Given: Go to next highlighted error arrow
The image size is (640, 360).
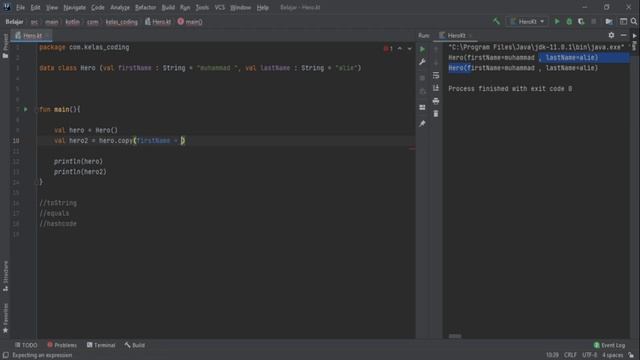Looking at the screenshot, I should click(409, 49).
